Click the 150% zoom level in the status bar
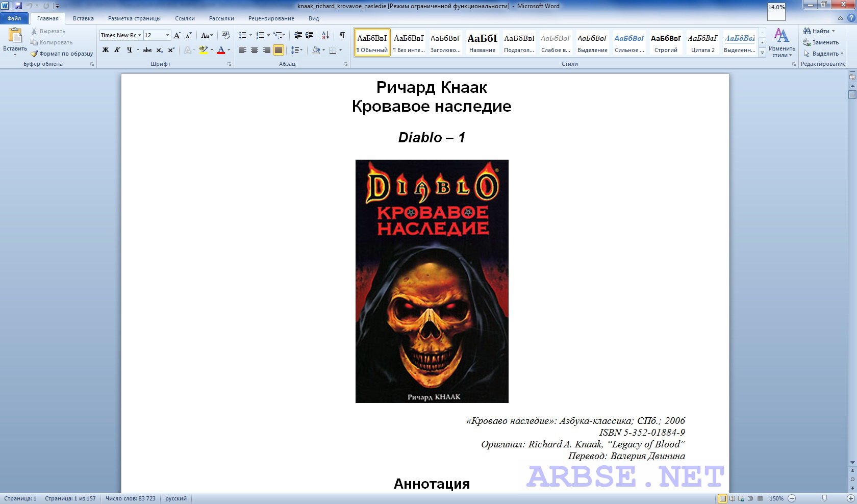 776,498
